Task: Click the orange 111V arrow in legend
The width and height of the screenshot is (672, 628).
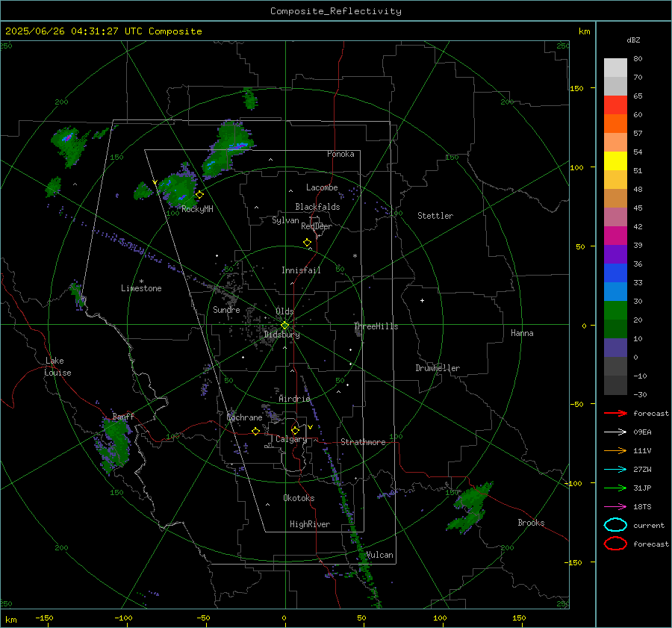Action: pyautogui.click(x=615, y=450)
